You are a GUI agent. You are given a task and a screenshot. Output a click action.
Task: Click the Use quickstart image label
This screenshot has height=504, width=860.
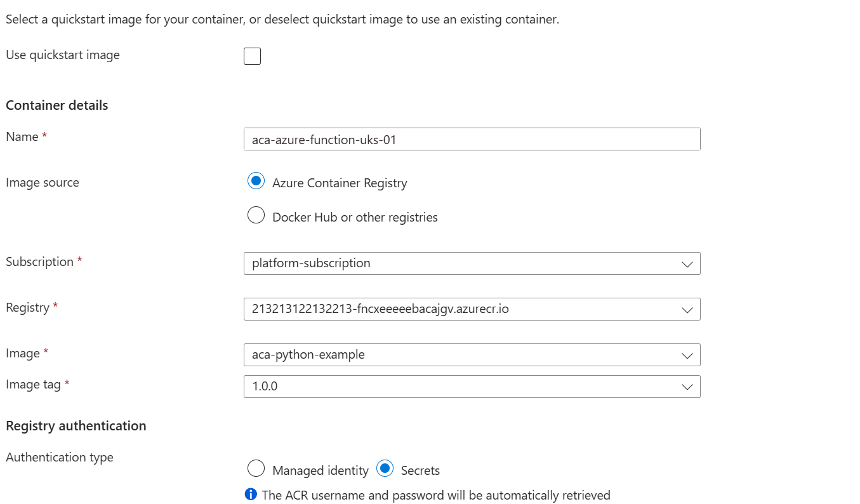point(63,55)
